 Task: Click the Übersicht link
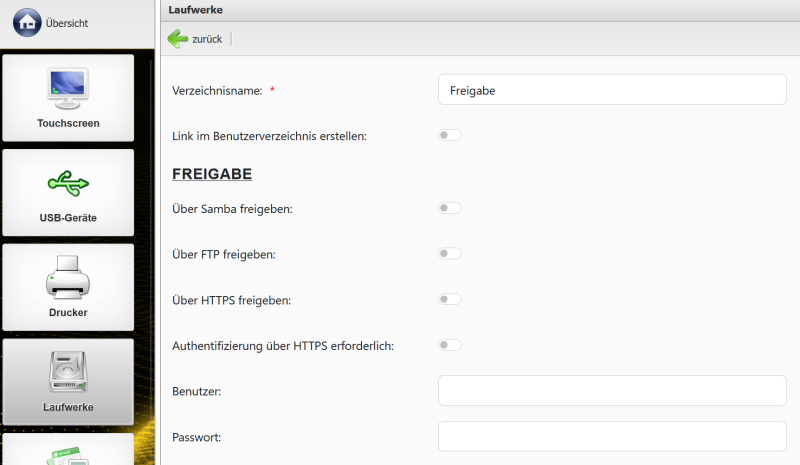[67, 23]
